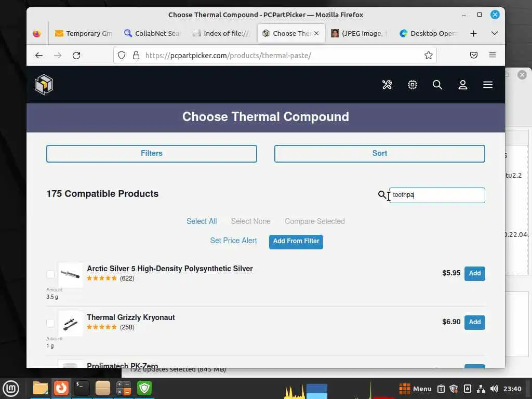Click the product search magnifier icon
The height and width of the screenshot is (399, 532).
382,195
